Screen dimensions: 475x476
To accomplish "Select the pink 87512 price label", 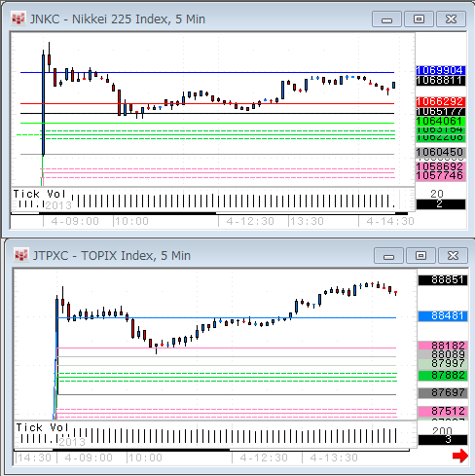I will pyautogui.click(x=443, y=412).
